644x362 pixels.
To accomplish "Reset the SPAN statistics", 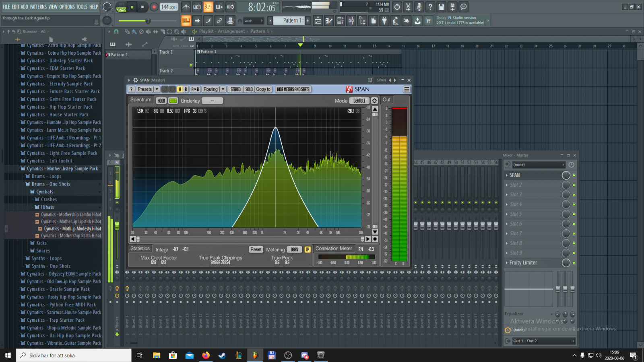I will tap(256, 249).
